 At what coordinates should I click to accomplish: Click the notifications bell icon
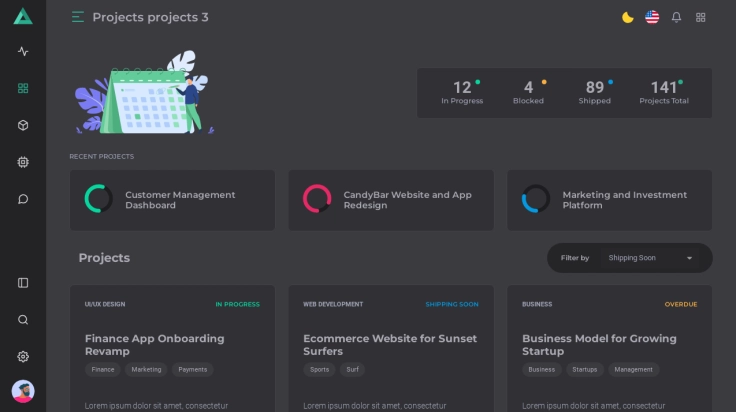(676, 17)
